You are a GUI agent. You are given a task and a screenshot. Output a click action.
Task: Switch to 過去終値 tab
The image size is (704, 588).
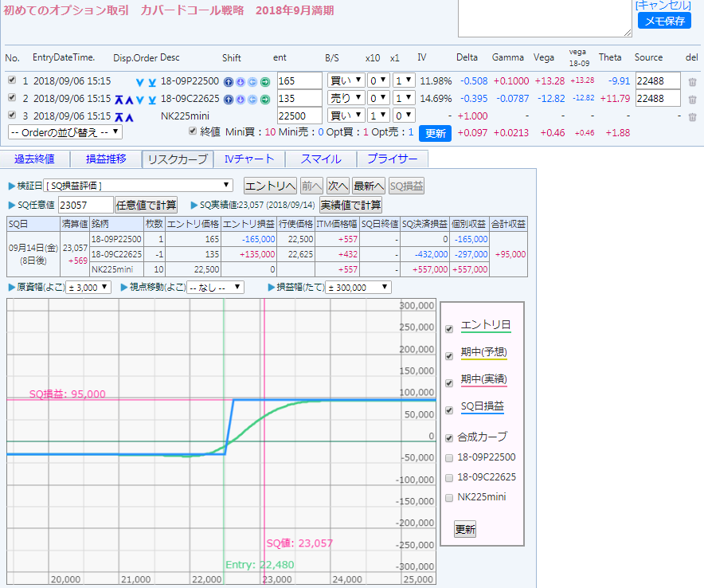tap(34, 159)
